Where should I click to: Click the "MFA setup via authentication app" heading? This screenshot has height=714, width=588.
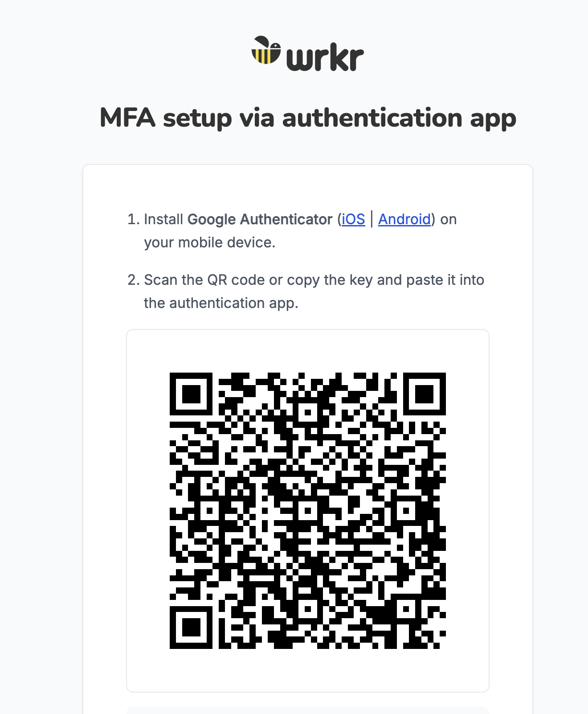pyautogui.click(x=308, y=118)
